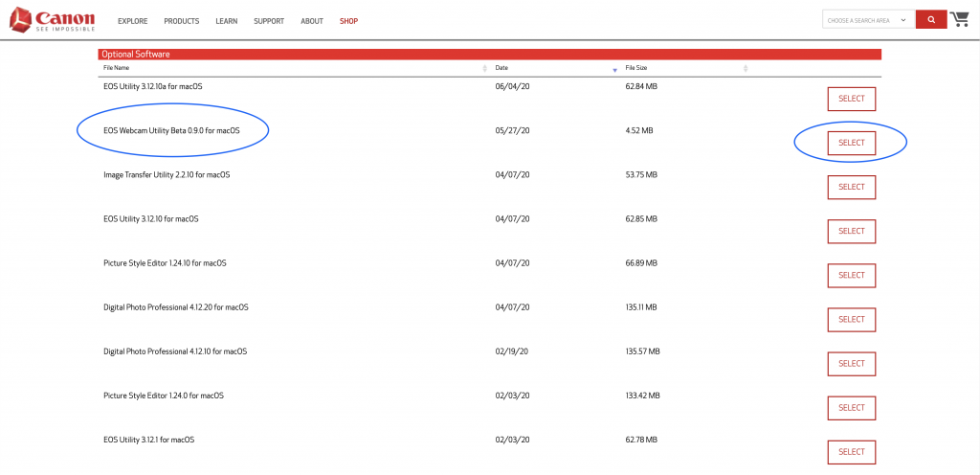Select EOS Utility 3.12.1 for macOS
This screenshot has width=980, height=475.
(851, 452)
